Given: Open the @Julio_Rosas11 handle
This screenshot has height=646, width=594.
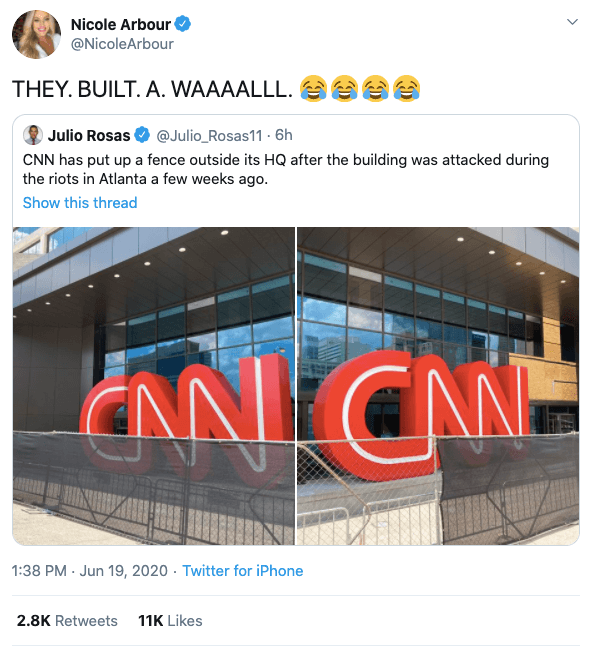Looking at the screenshot, I should tap(209, 135).
